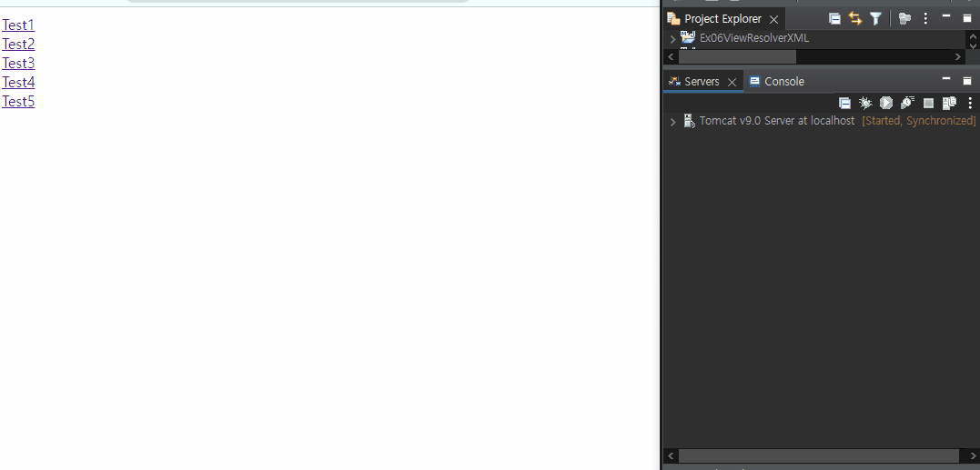Expand the Ex06ViewResolverXML project
The image size is (980, 470).
pyautogui.click(x=672, y=39)
